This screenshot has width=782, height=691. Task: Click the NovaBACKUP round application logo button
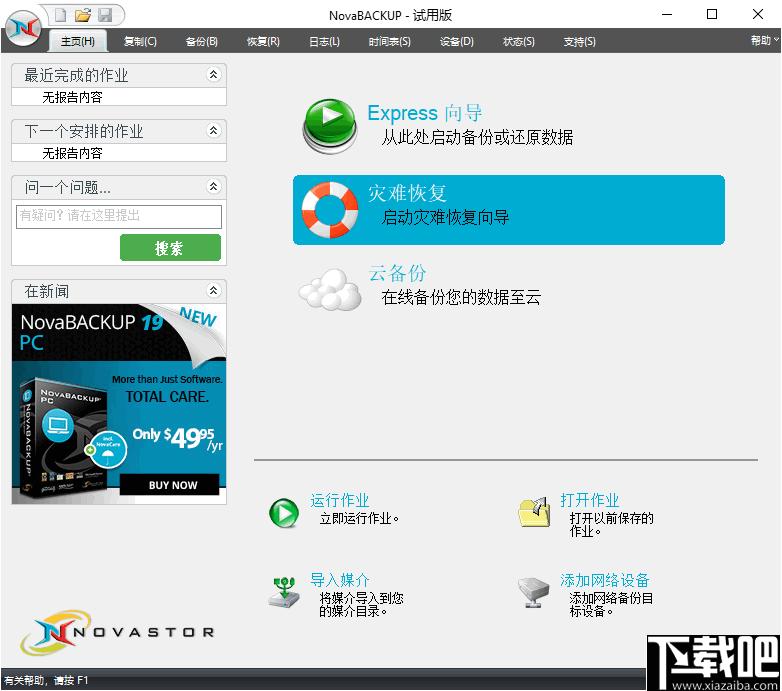[x=23, y=27]
